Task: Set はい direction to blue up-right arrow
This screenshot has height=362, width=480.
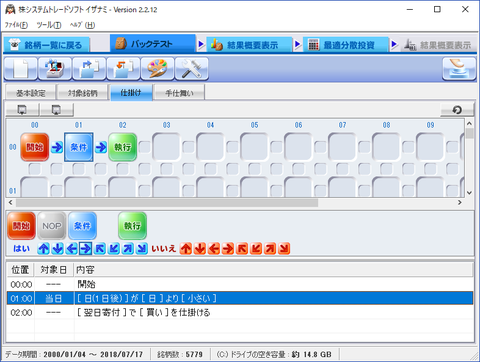Action: click(128, 249)
